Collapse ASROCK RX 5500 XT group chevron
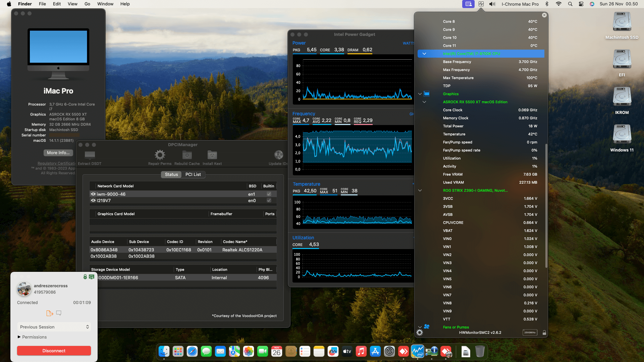The image size is (644, 362). tap(424, 102)
